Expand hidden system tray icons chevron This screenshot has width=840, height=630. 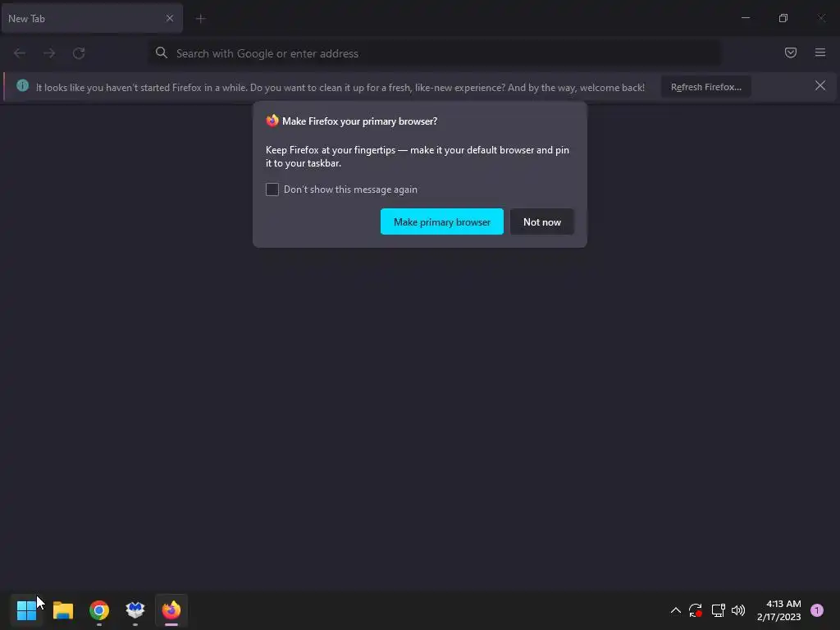[x=676, y=610]
